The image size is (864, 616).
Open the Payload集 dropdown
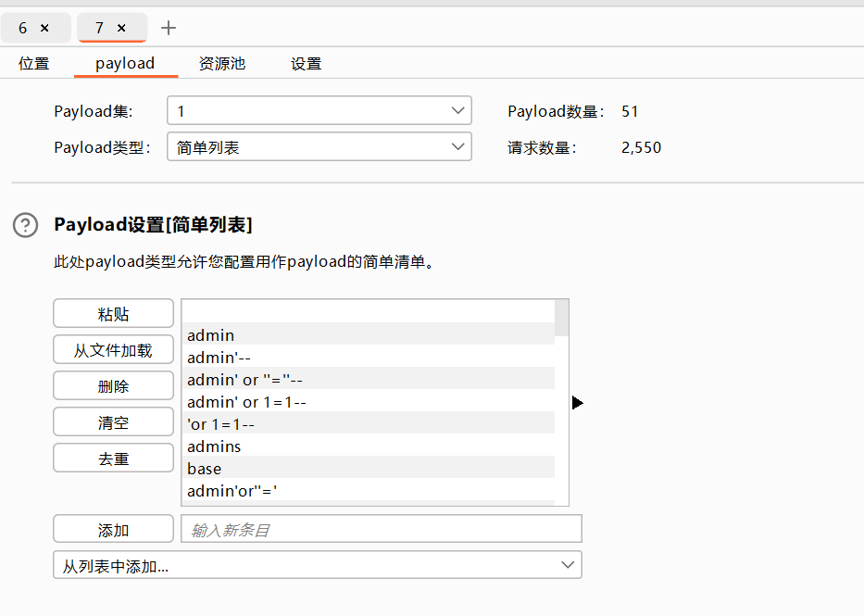tap(319, 110)
